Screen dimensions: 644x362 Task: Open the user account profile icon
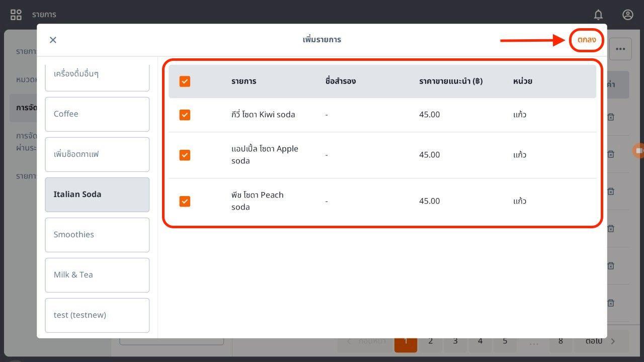(x=627, y=15)
